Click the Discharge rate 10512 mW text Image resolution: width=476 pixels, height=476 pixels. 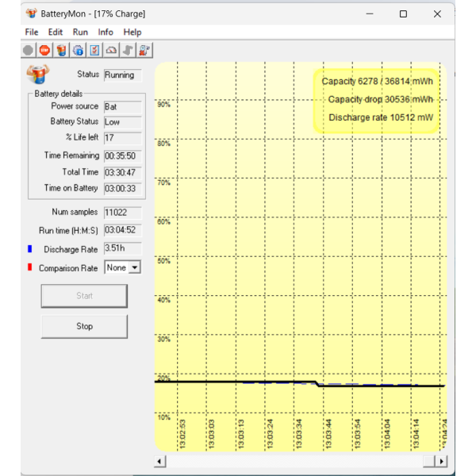pos(381,117)
